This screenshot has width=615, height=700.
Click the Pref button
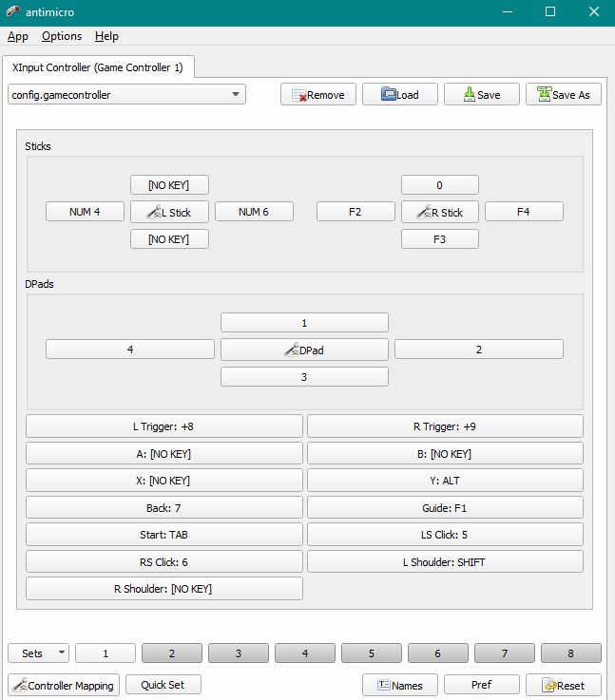coord(482,685)
